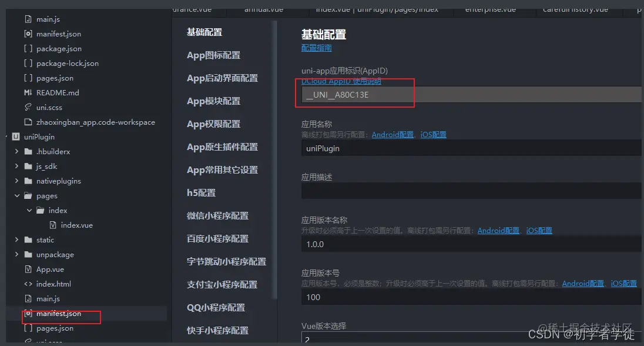Open the Android配置 link beside 应用名称
The height and width of the screenshot is (346, 644).
[x=393, y=134]
